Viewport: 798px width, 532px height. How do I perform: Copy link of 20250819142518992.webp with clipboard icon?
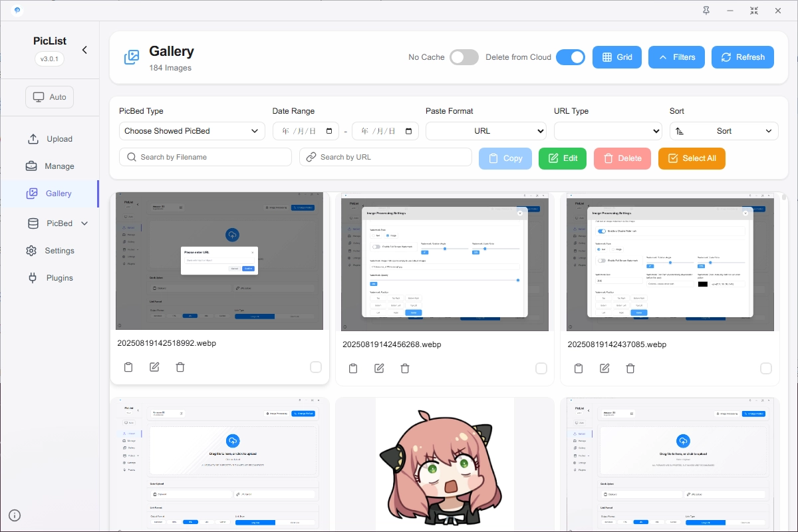(129, 367)
